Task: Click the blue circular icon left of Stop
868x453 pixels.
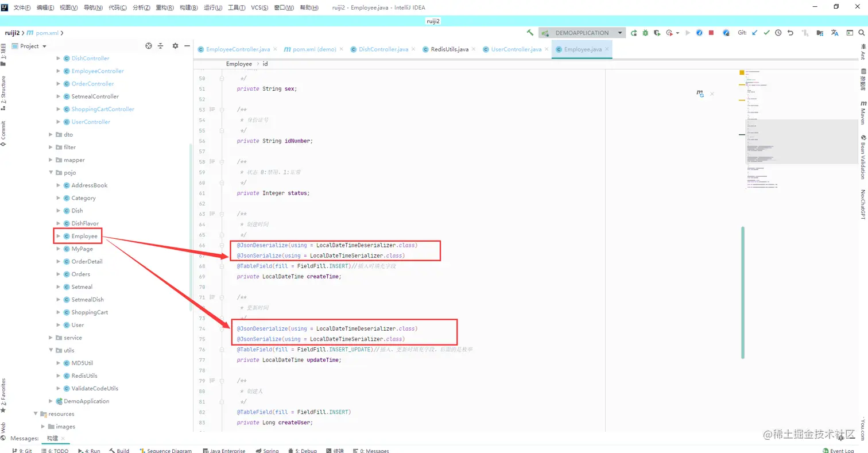Action: [699, 33]
